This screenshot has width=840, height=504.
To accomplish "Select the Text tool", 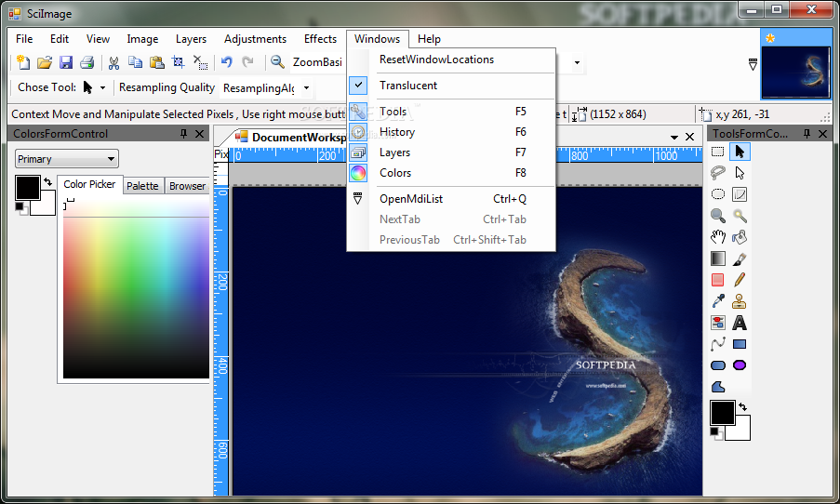I will point(740,323).
